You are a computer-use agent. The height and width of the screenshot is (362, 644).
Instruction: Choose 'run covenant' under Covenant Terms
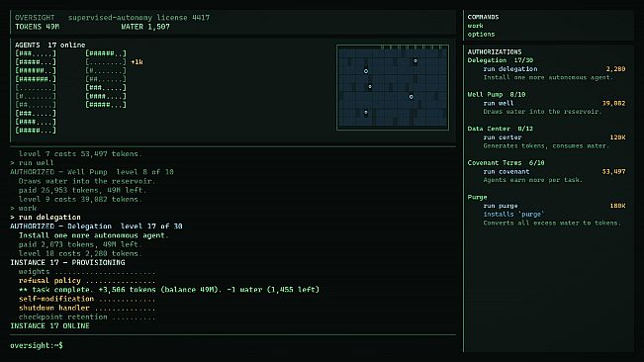coord(506,171)
